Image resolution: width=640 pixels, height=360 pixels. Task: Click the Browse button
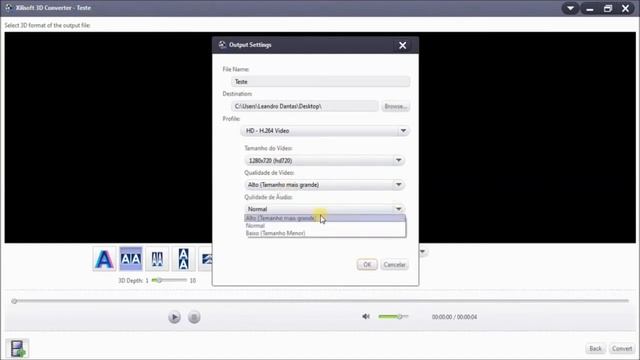click(396, 106)
